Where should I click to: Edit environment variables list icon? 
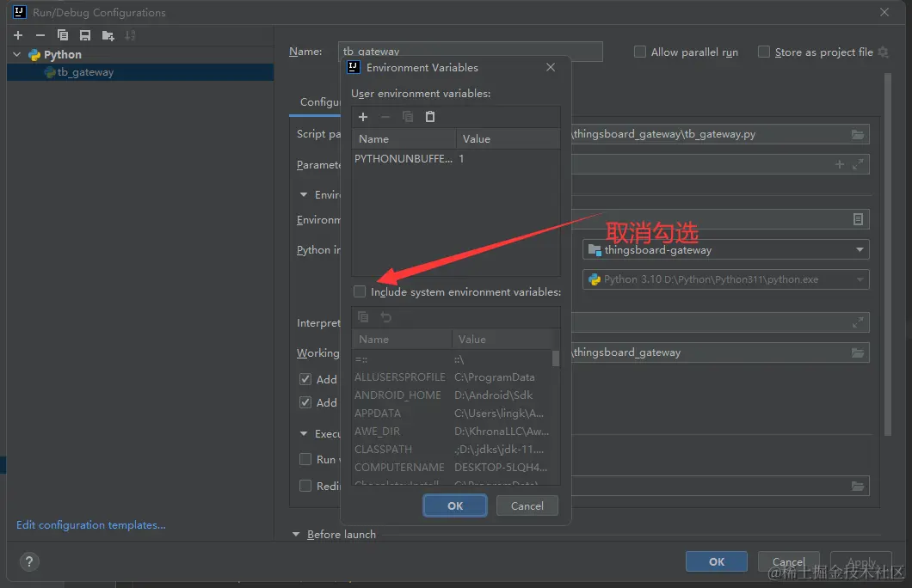(x=857, y=219)
